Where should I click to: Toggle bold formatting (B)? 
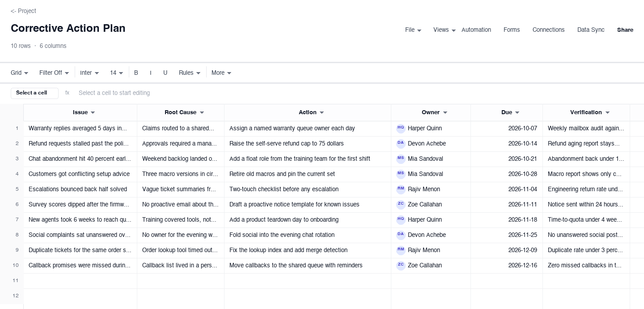(x=136, y=73)
